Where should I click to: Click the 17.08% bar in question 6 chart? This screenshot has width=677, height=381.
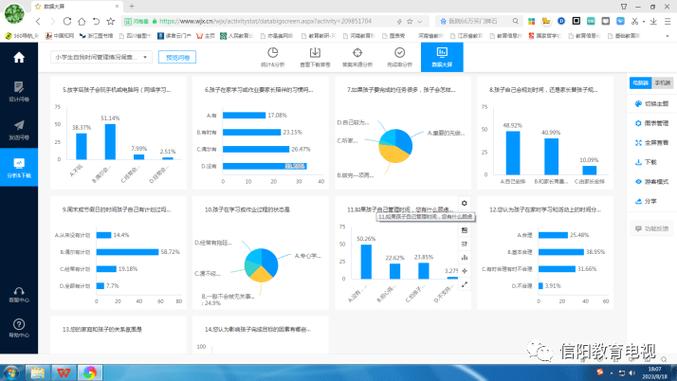[x=244, y=115]
